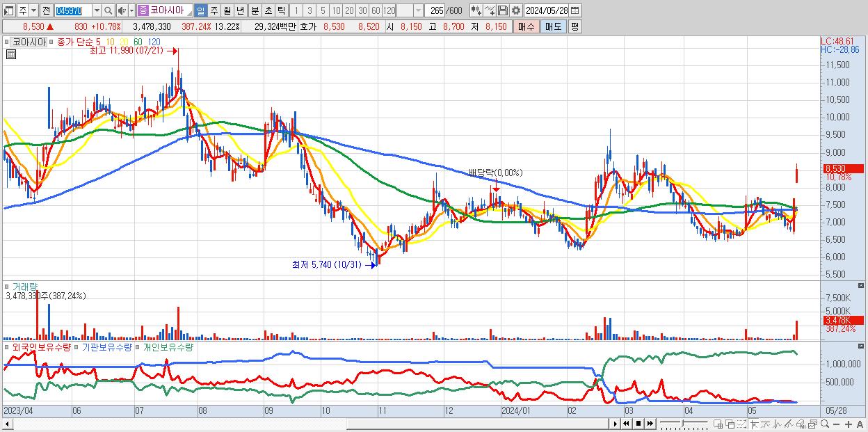Click the 60 moving average legend number
This screenshot has width=868, height=432.
(137, 42)
